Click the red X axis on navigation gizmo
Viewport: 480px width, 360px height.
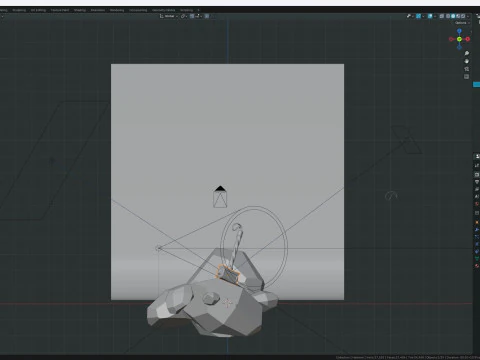point(468,39)
